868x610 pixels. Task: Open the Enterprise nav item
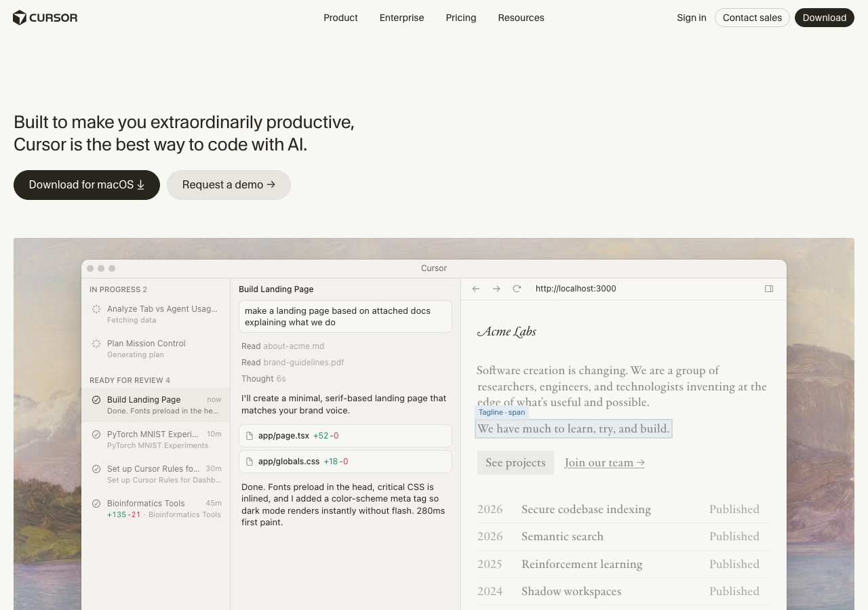click(x=401, y=18)
